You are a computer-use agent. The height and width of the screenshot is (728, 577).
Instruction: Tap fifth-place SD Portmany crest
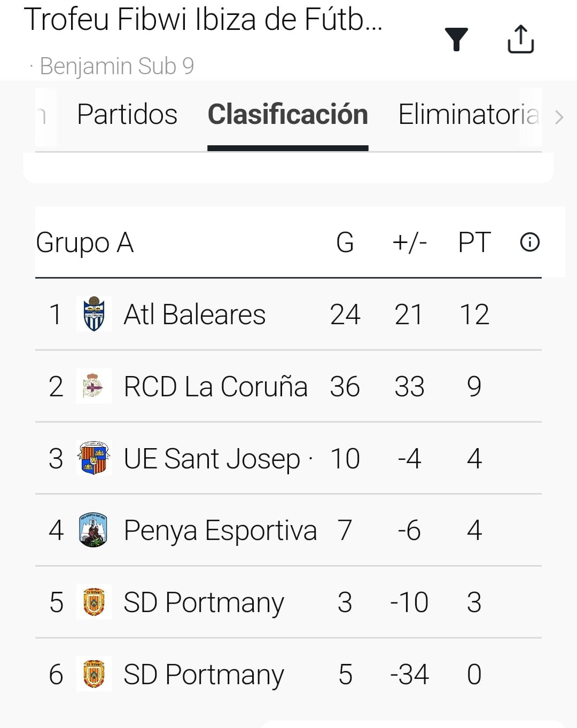coord(94,602)
